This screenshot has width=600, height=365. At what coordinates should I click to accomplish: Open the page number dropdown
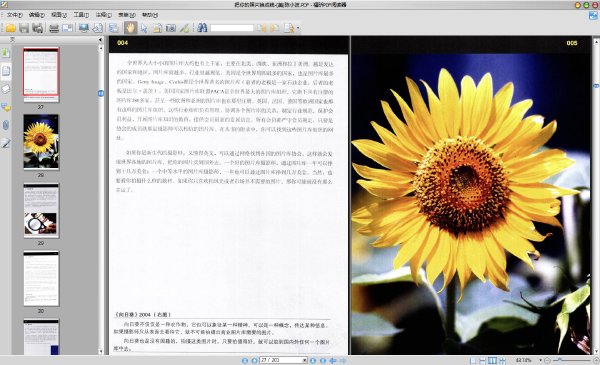pyautogui.click(x=305, y=360)
